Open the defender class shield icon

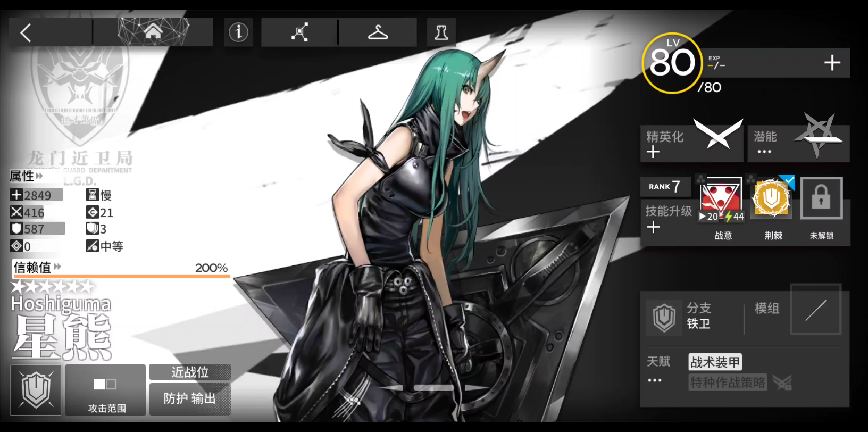click(36, 390)
